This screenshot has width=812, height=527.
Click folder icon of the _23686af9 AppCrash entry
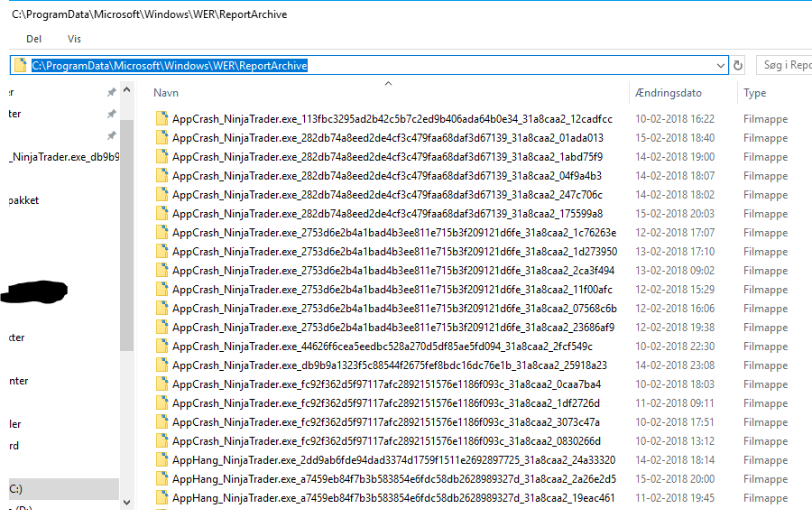(x=161, y=328)
